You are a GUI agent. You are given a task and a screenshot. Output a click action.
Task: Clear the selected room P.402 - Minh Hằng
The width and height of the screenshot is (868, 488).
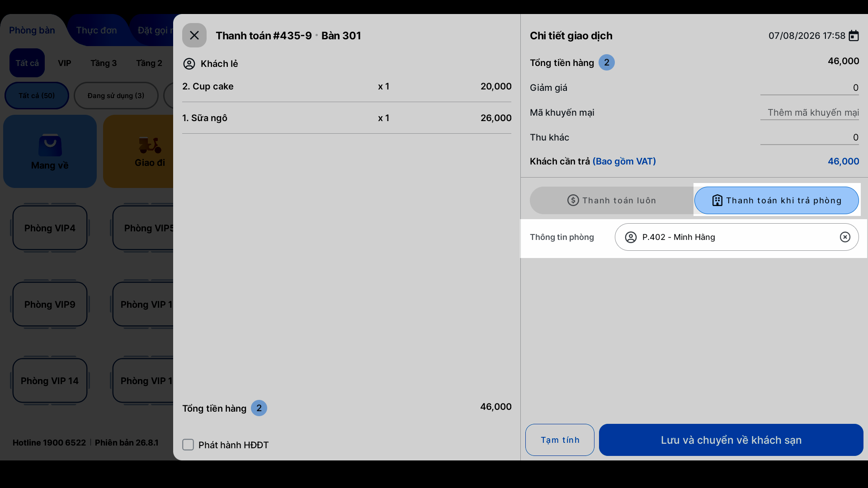point(845,237)
